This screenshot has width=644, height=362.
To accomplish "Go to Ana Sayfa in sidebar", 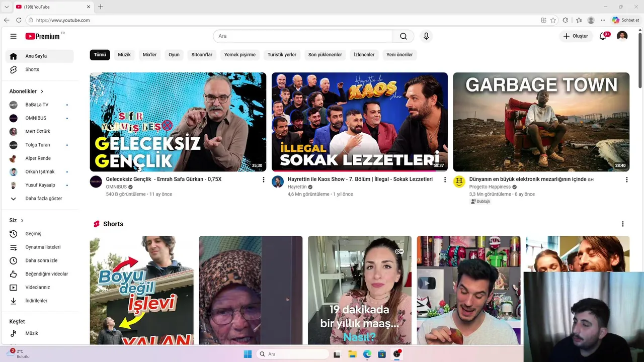I will tap(40, 56).
